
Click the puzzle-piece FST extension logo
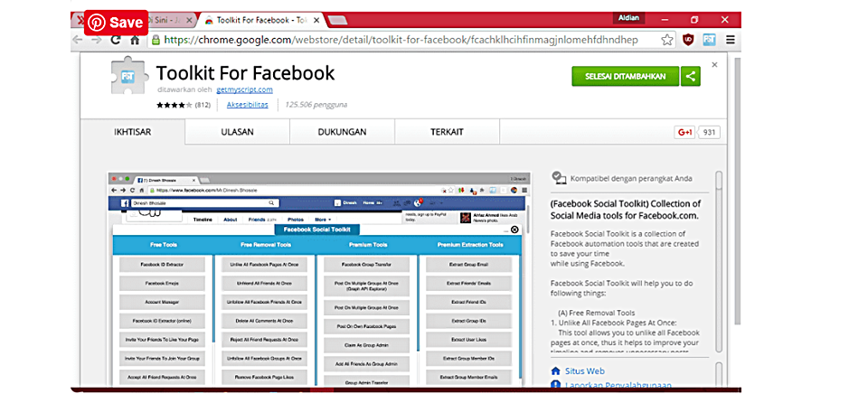(x=129, y=78)
